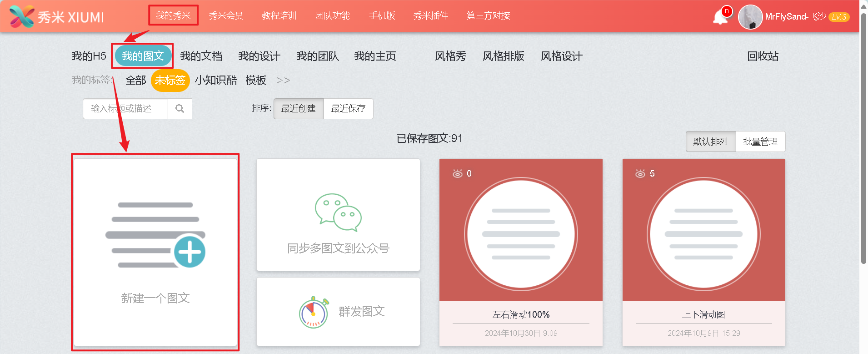
Task: Filter by the 全部 tag
Action: click(x=136, y=81)
